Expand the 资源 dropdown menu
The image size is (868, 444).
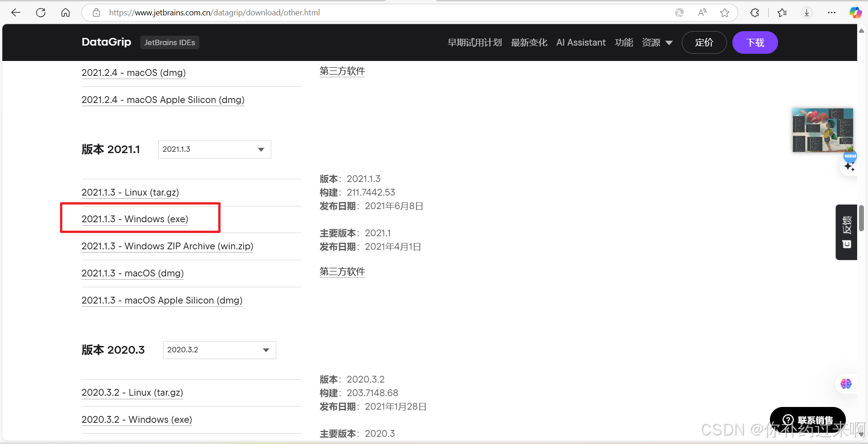click(657, 42)
